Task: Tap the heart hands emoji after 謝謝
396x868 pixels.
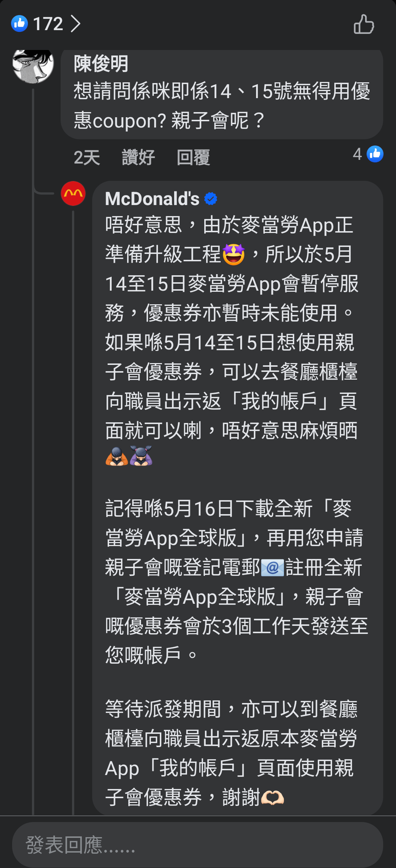Action: 273,798
